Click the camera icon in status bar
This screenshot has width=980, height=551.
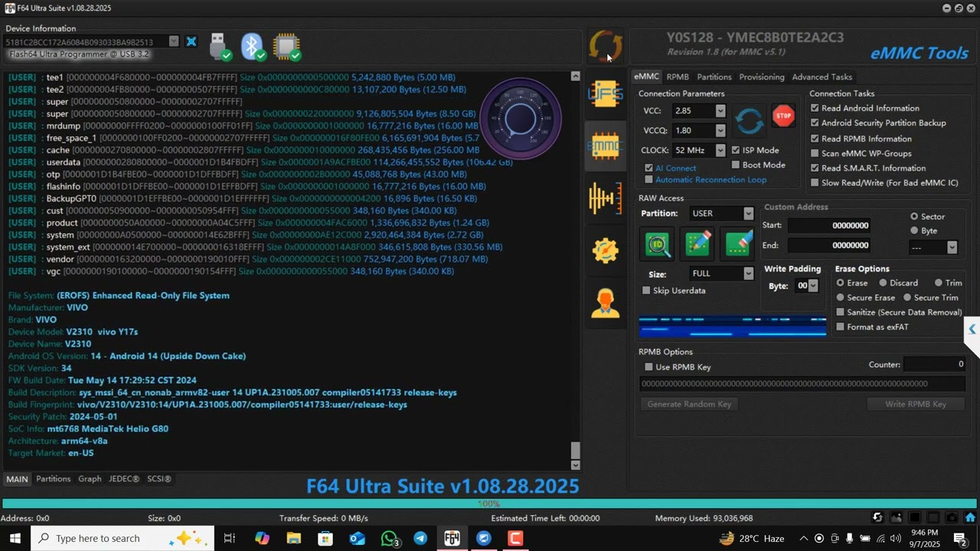point(951,518)
